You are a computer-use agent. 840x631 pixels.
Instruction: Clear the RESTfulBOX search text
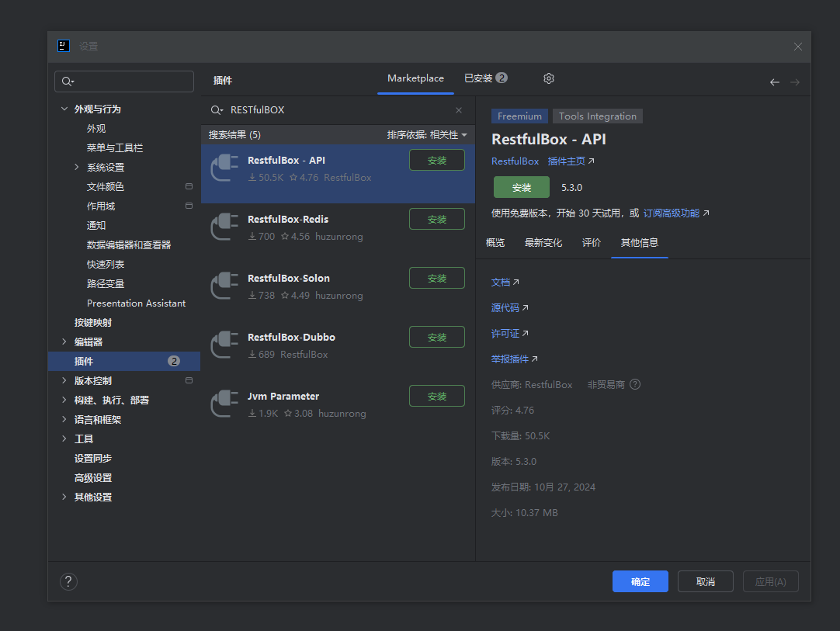[x=459, y=109]
